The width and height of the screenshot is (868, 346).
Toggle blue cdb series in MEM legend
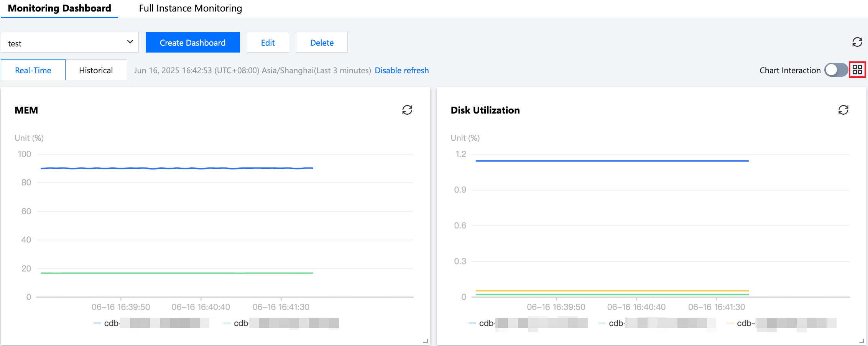coord(111,323)
